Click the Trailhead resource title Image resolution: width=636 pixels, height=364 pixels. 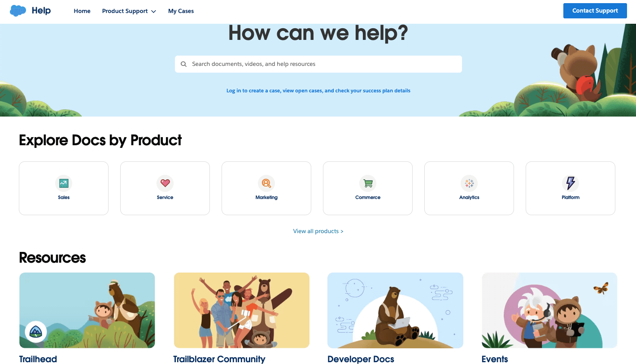[38, 359]
